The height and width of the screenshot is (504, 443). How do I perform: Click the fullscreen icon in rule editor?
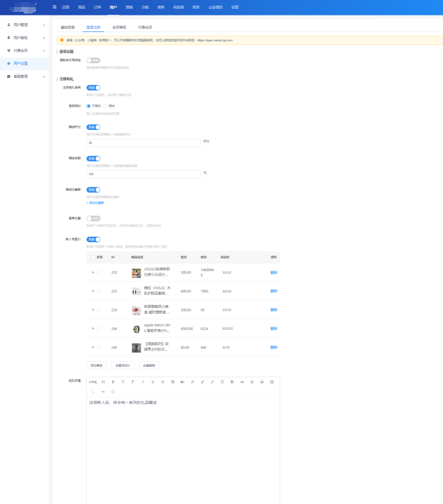(113, 392)
